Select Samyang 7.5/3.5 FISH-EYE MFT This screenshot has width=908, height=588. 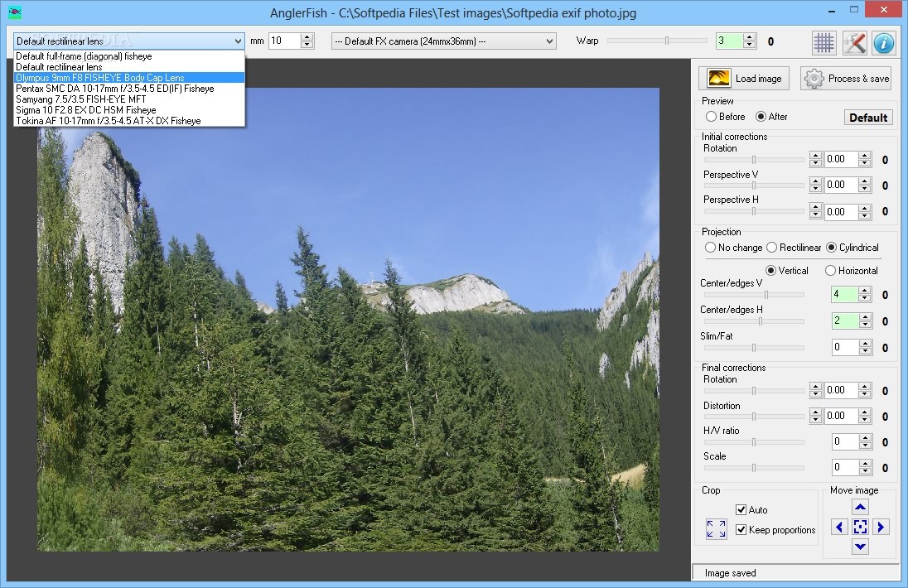pyautogui.click(x=129, y=99)
